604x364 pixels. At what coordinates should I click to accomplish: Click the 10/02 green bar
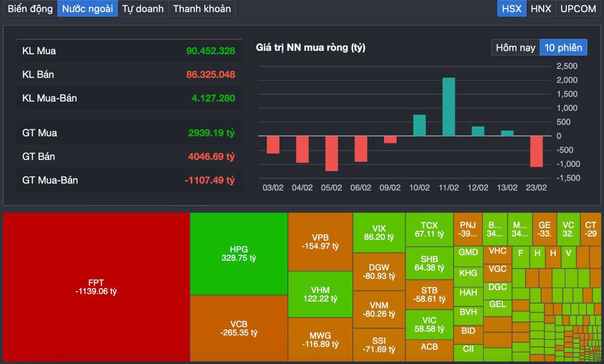pyautogui.click(x=419, y=125)
